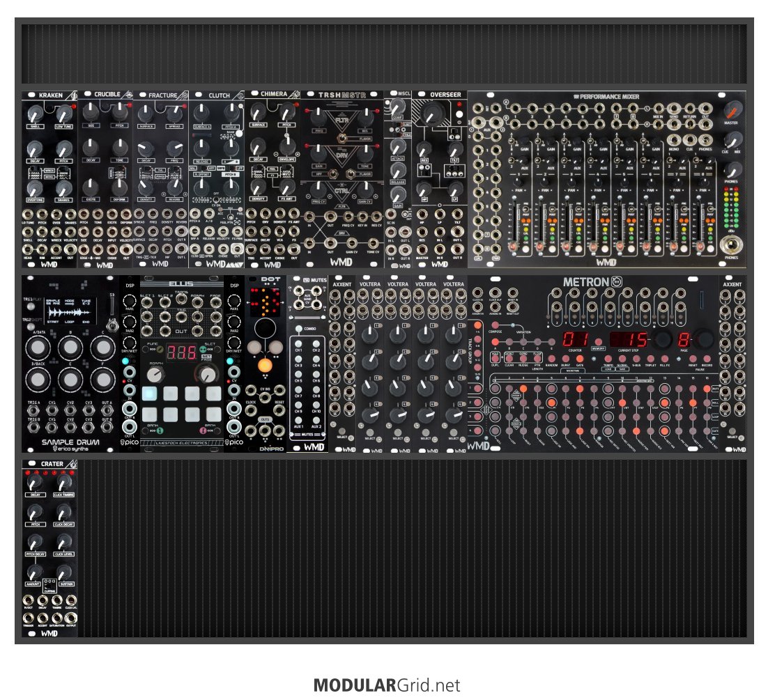Click the Metron MEMORY button

pos(599,342)
